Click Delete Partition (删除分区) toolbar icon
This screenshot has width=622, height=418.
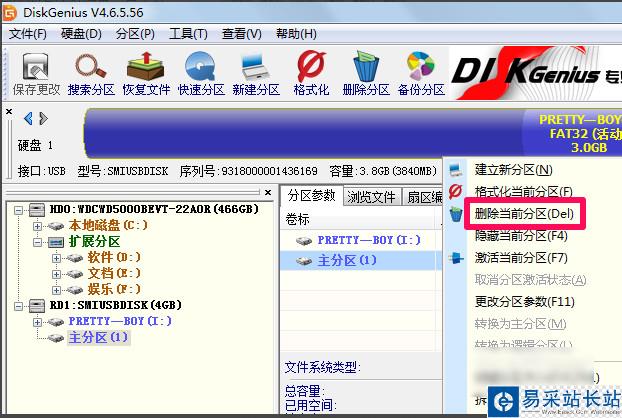[x=366, y=74]
